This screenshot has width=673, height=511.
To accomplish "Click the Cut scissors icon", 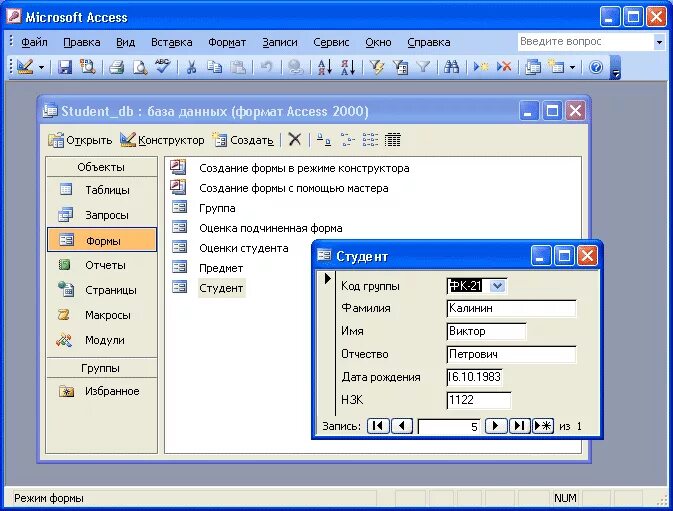I will (191, 67).
